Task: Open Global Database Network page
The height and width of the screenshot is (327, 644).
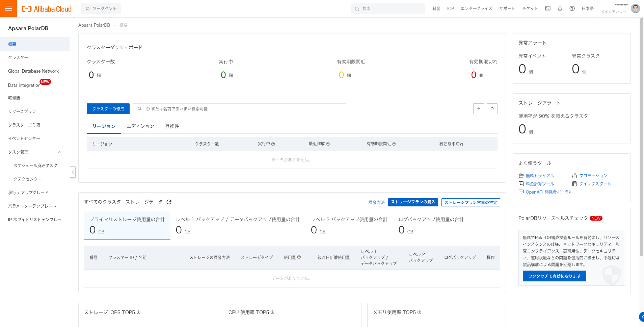Action: (x=35, y=71)
